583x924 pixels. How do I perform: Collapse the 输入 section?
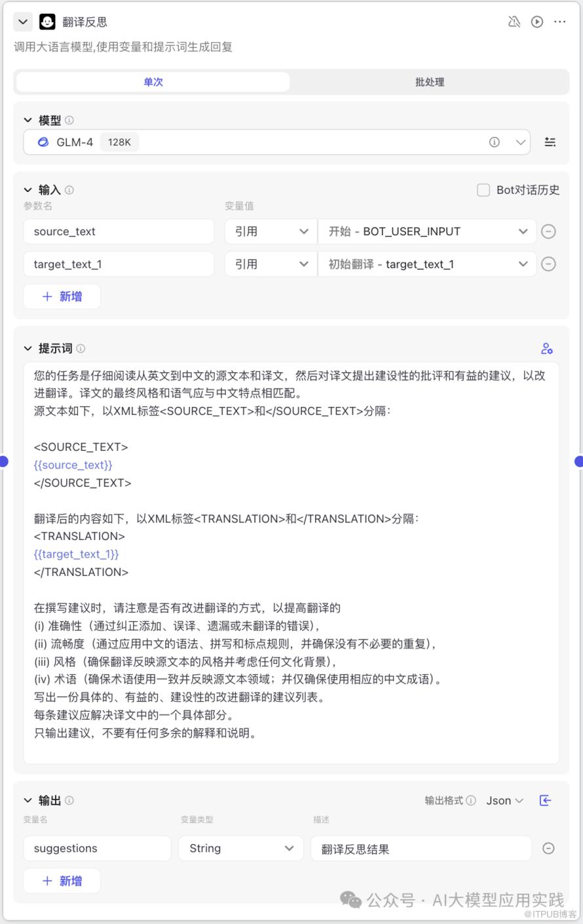[28, 190]
